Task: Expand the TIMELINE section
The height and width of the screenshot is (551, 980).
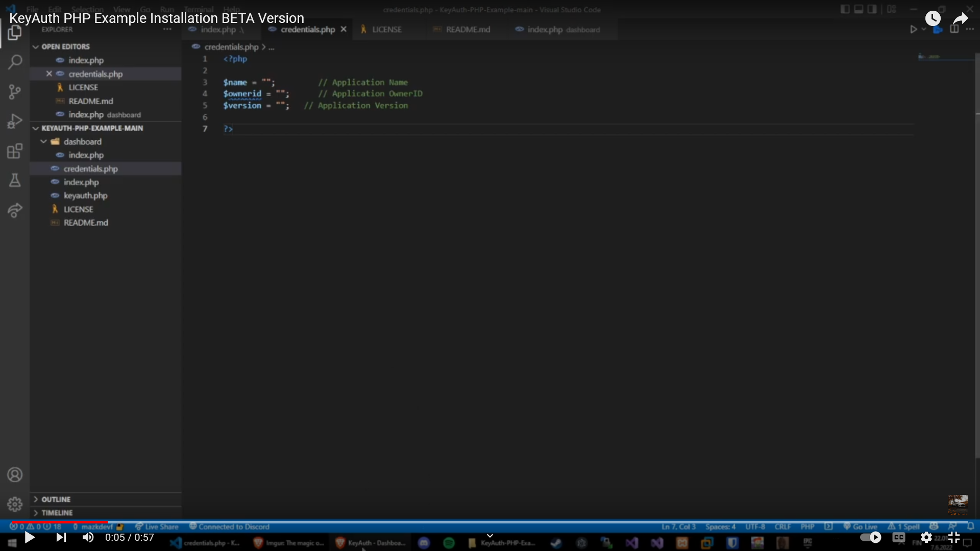Action: coord(57,513)
